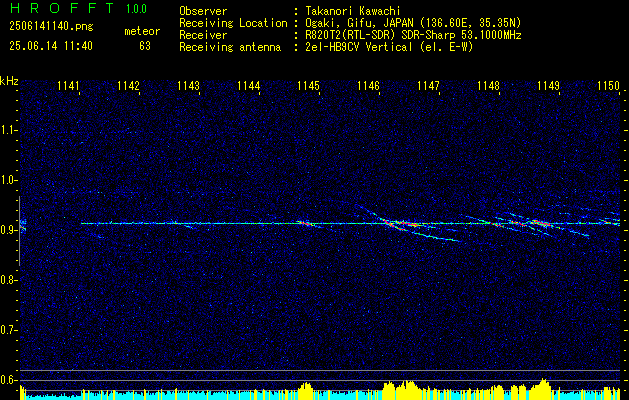Click time marker 1150

point(609,86)
